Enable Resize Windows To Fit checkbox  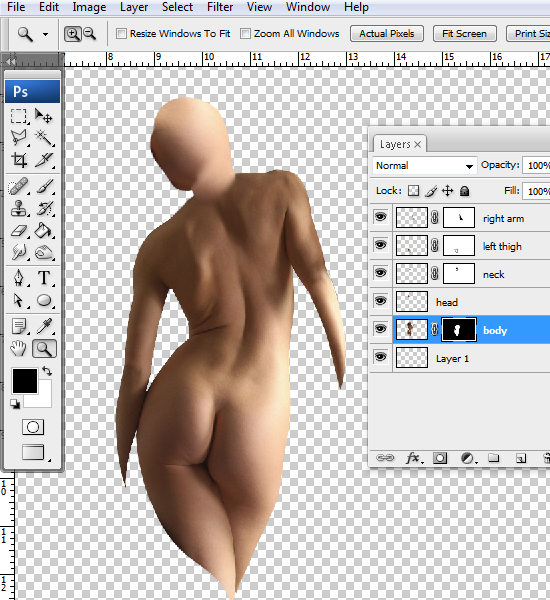pos(121,34)
